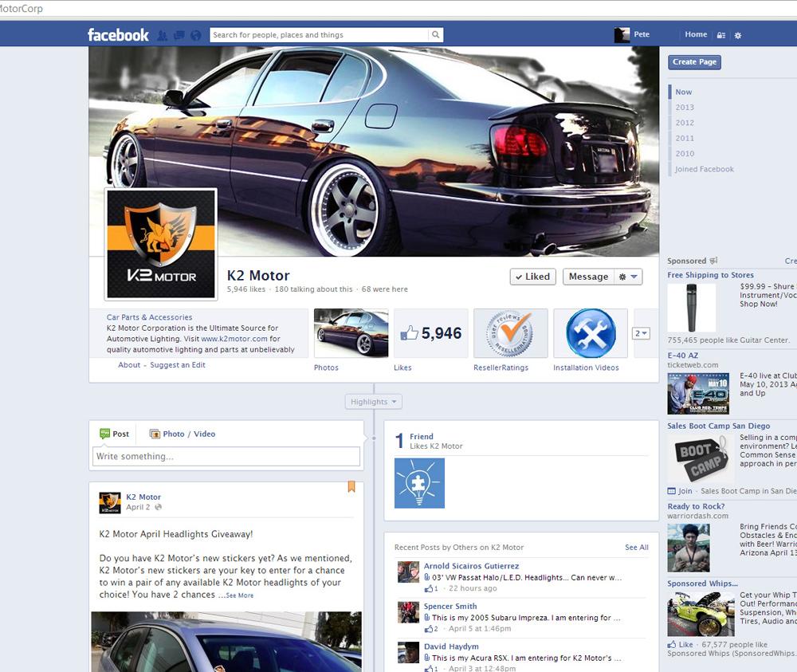
Task: Click the search for people field
Action: [x=320, y=34]
